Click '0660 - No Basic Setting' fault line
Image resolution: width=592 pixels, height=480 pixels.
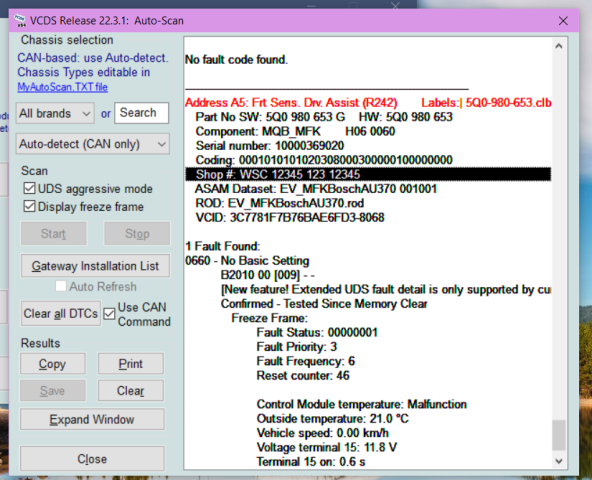(247, 261)
